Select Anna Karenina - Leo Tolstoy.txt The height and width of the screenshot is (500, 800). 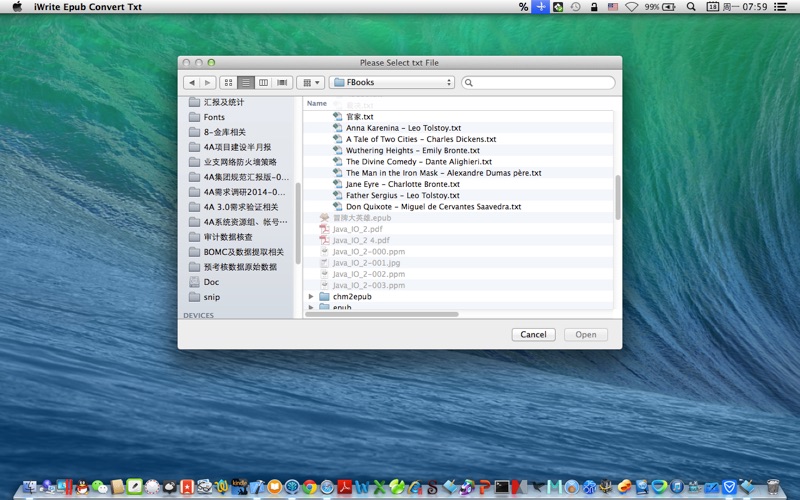[x=403, y=128]
